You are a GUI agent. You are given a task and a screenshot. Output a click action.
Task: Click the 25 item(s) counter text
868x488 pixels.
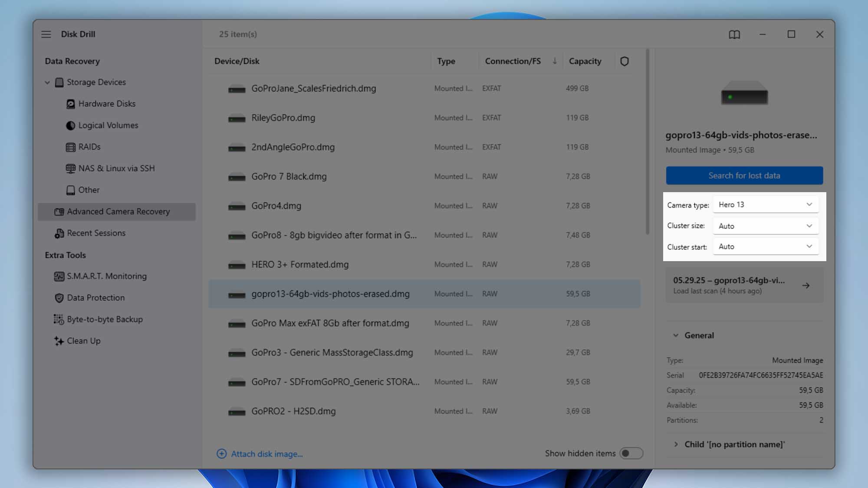(238, 34)
